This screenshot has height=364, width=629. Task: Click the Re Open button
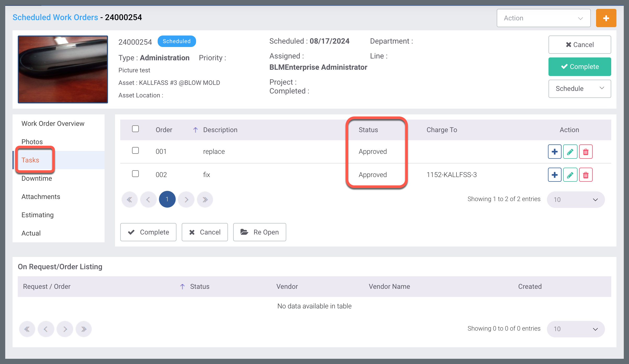[x=259, y=232]
